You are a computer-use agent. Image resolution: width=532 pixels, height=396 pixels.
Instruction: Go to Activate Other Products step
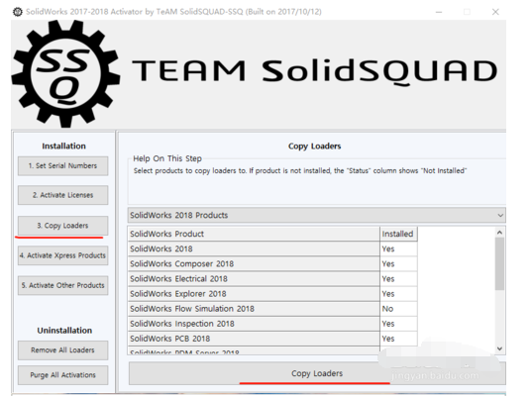pyautogui.click(x=62, y=285)
